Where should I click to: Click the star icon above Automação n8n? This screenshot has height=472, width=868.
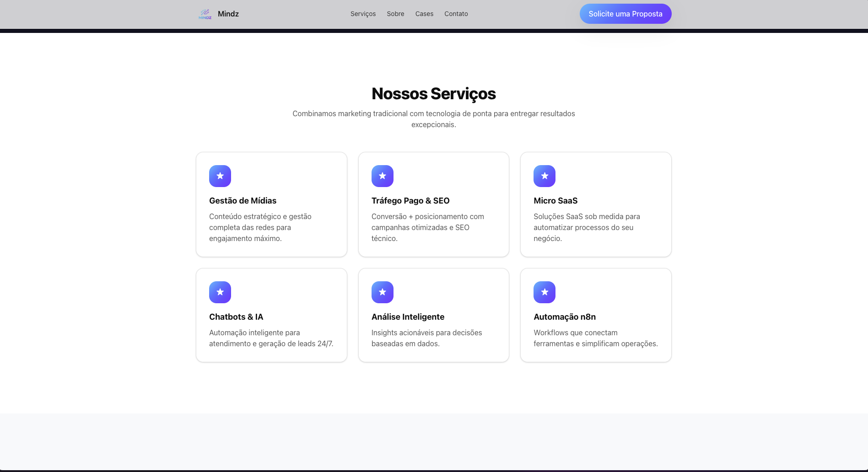545,292
